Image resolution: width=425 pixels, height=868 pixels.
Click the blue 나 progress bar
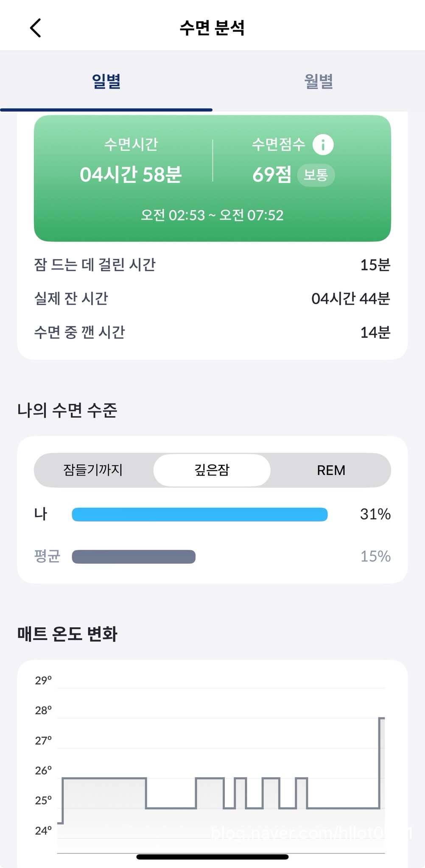click(199, 514)
